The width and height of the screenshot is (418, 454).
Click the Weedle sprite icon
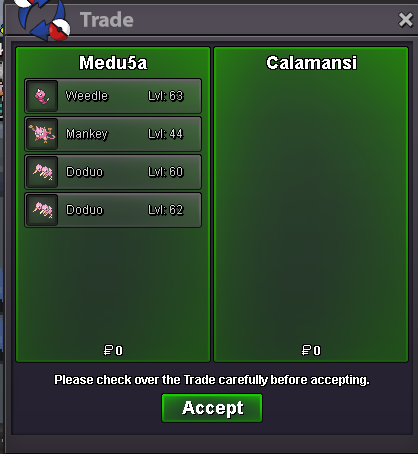tap(42, 96)
